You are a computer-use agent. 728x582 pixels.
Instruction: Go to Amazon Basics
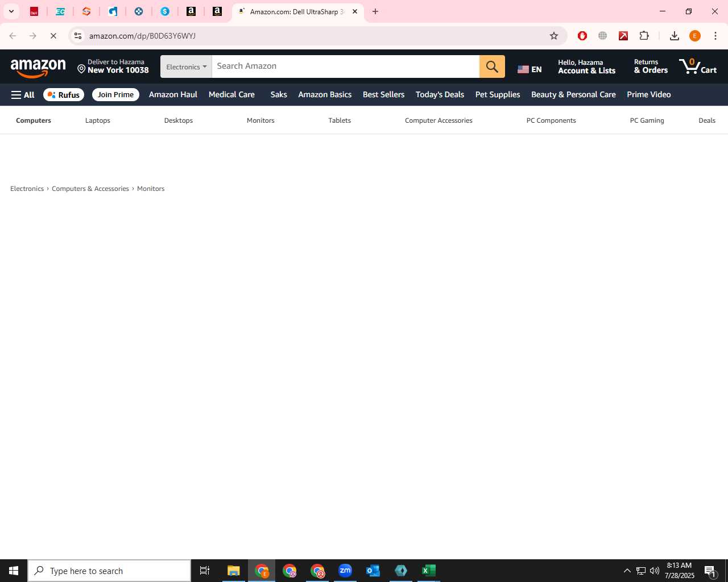pyautogui.click(x=325, y=94)
